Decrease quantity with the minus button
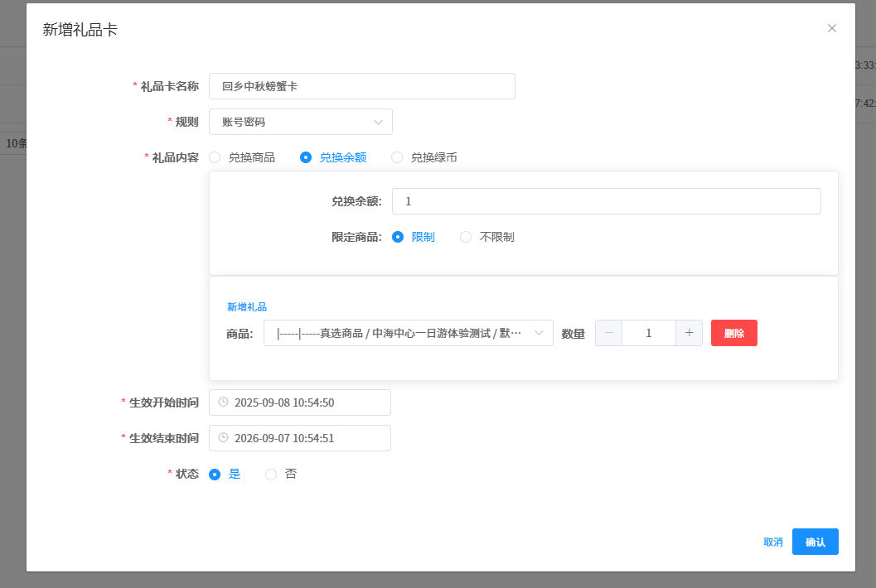The width and height of the screenshot is (876, 588). pos(609,333)
